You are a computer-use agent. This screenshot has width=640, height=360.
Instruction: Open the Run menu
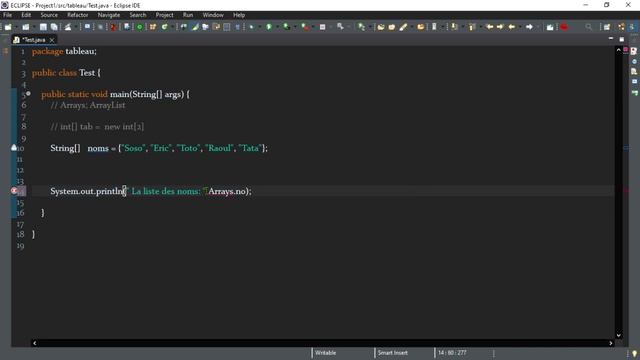click(188, 15)
